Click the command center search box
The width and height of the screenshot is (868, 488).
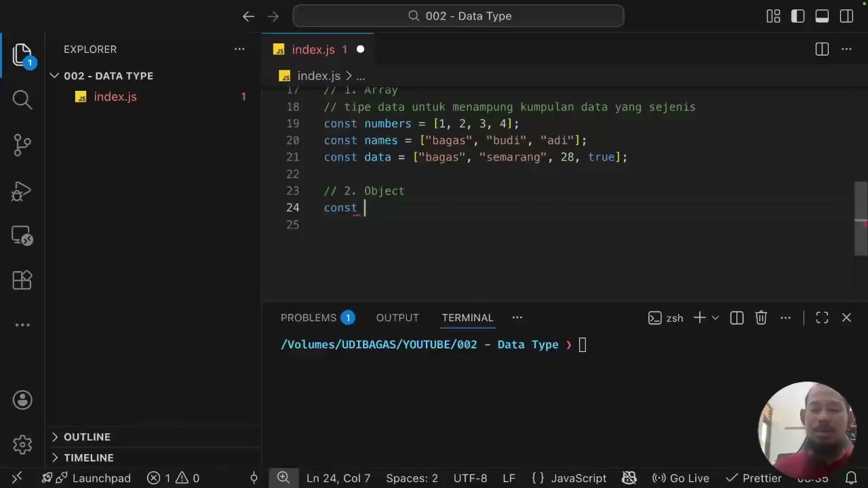458,16
